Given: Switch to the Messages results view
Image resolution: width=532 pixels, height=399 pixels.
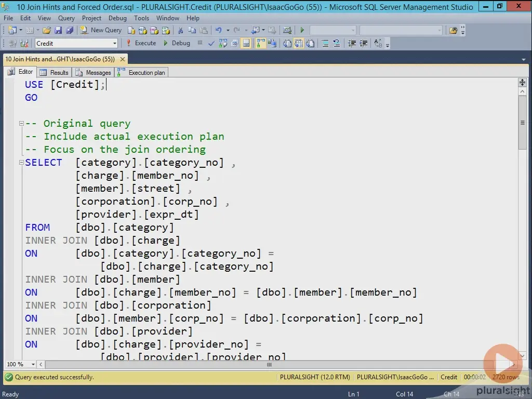Looking at the screenshot, I should coord(94,72).
